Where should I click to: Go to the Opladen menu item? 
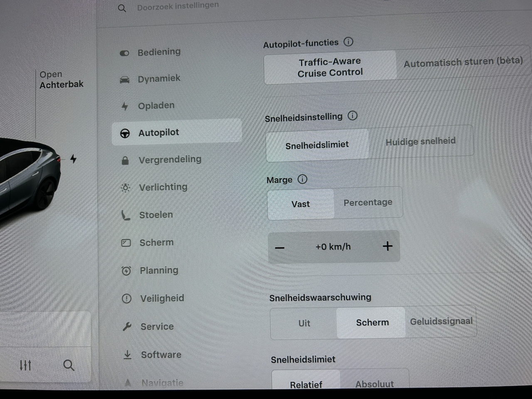pyautogui.click(x=156, y=106)
